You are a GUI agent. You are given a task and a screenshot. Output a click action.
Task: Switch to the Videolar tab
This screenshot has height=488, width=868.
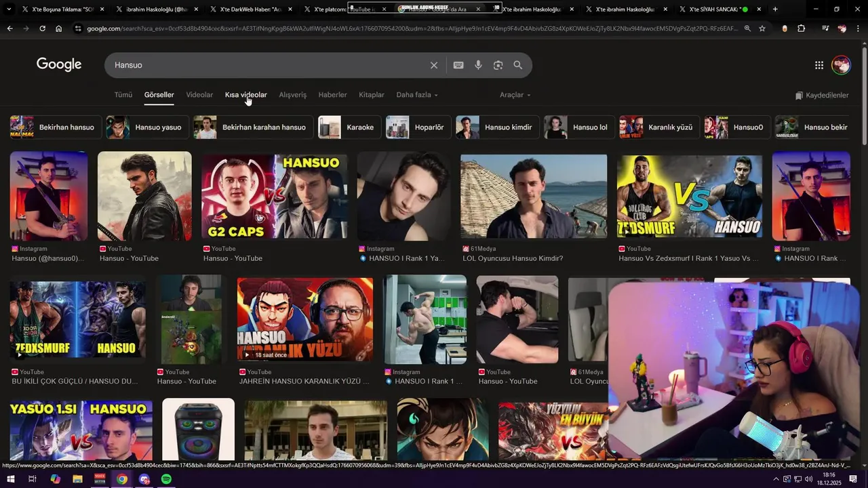click(x=199, y=95)
